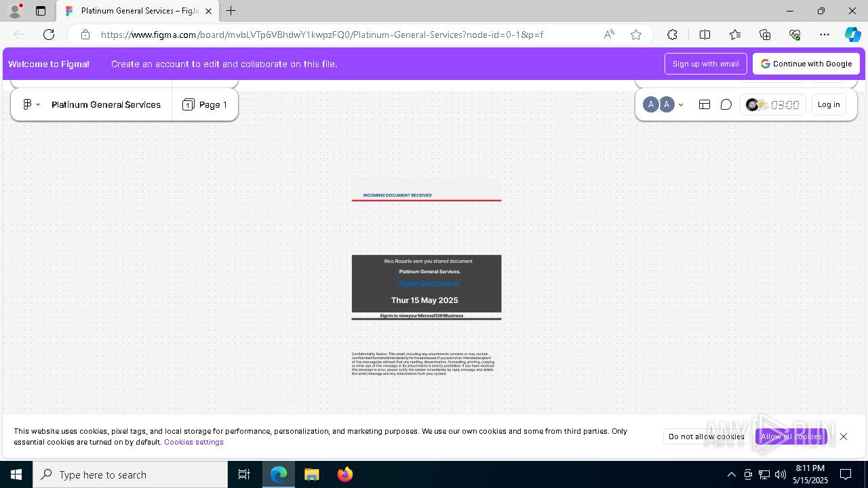Click the network tray icon
The width and height of the screenshot is (868, 488).
click(x=764, y=474)
